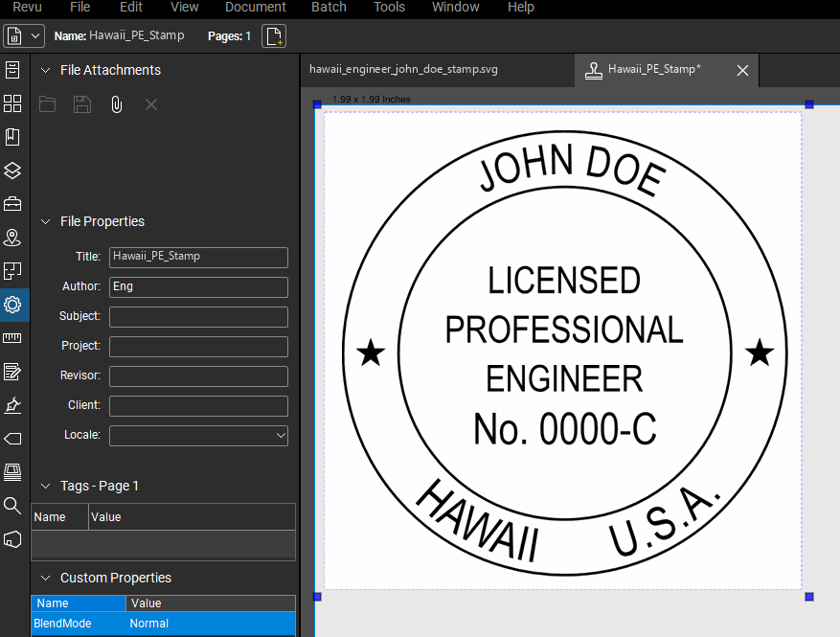840x637 pixels.
Task: Open the Forms panel icon
Action: click(x=12, y=372)
